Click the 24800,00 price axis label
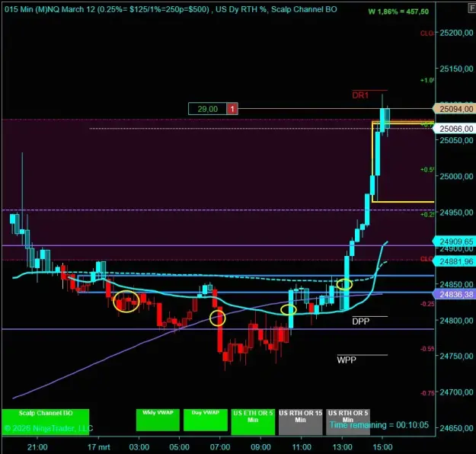This screenshot has height=454, width=476. (456, 321)
